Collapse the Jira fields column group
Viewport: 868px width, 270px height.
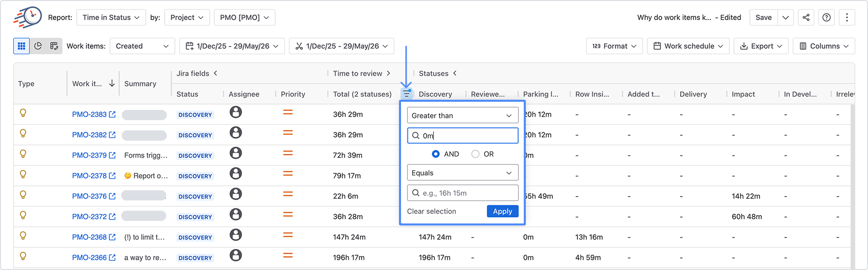[216, 73]
